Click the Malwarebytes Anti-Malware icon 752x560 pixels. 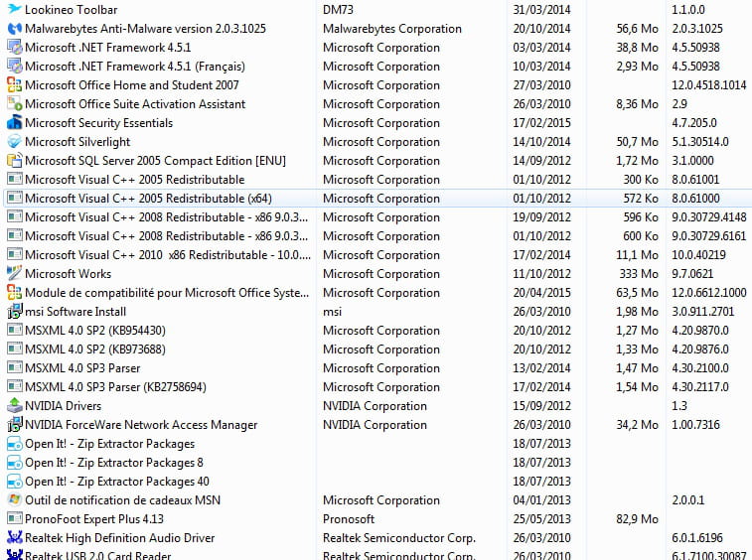tap(14, 29)
